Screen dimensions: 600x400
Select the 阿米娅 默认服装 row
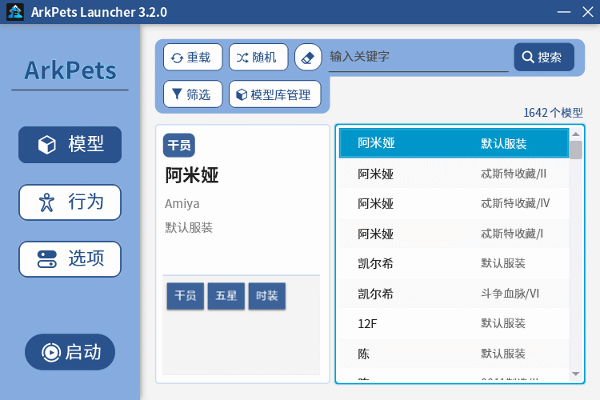tap(454, 143)
